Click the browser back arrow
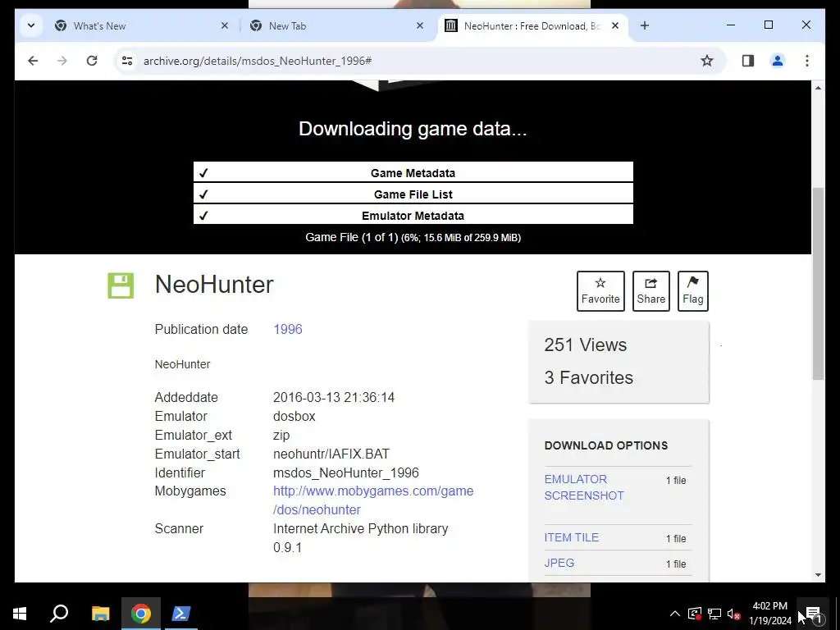840x630 pixels. point(33,61)
